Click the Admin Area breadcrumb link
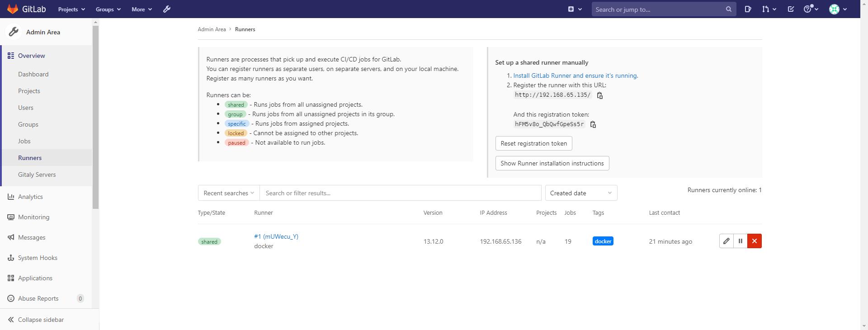Screen dimensions: 868x330 tap(212, 29)
